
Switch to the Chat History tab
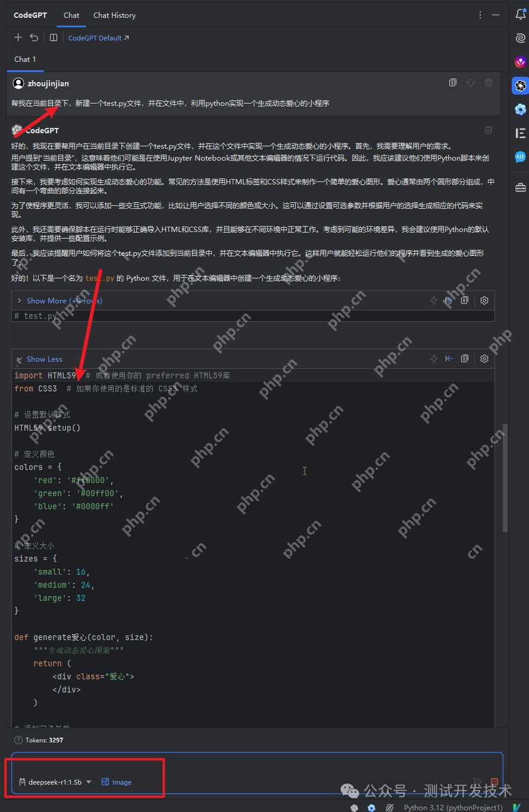[x=114, y=15]
